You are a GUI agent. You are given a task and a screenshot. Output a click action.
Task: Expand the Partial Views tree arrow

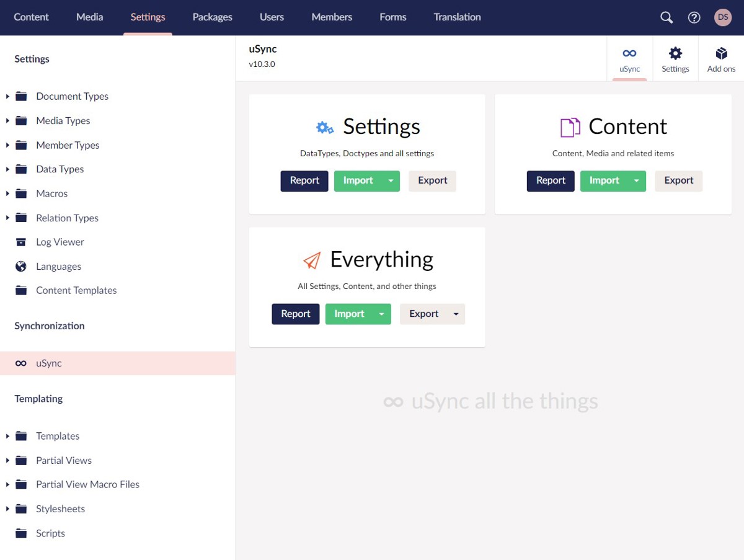pos(7,460)
